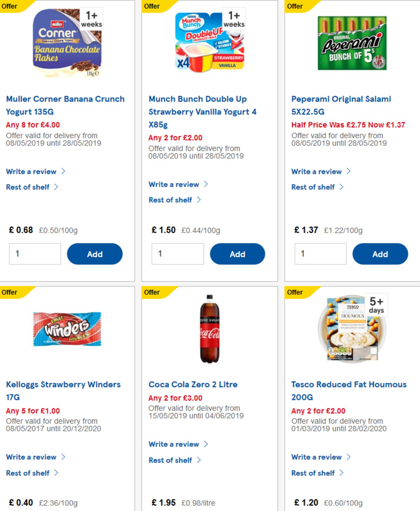Expand Rest of shelf under Muller Corner yogurt
This screenshot has width=420, height=511.
pyautogui.click(x=28, y=187)
